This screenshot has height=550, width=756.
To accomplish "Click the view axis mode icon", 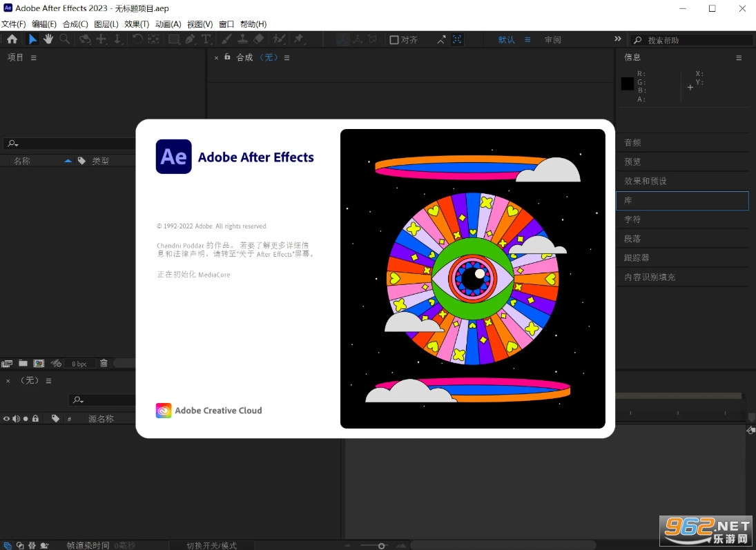I will point(373,39).
